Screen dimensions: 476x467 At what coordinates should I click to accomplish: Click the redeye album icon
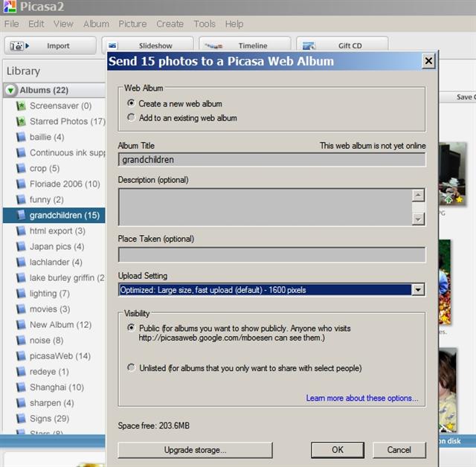click(x=21, y=371)
